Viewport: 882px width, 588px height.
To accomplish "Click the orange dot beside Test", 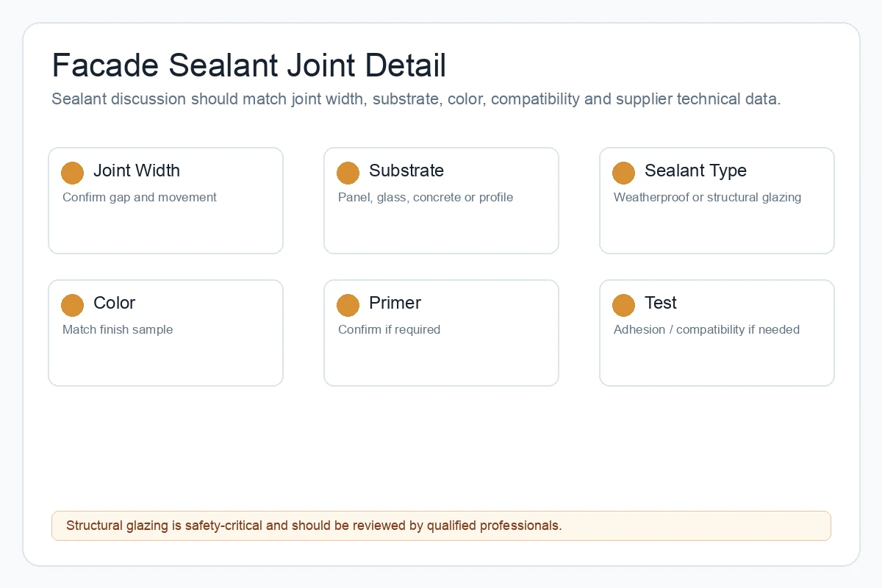I will (x=623, y=305).
